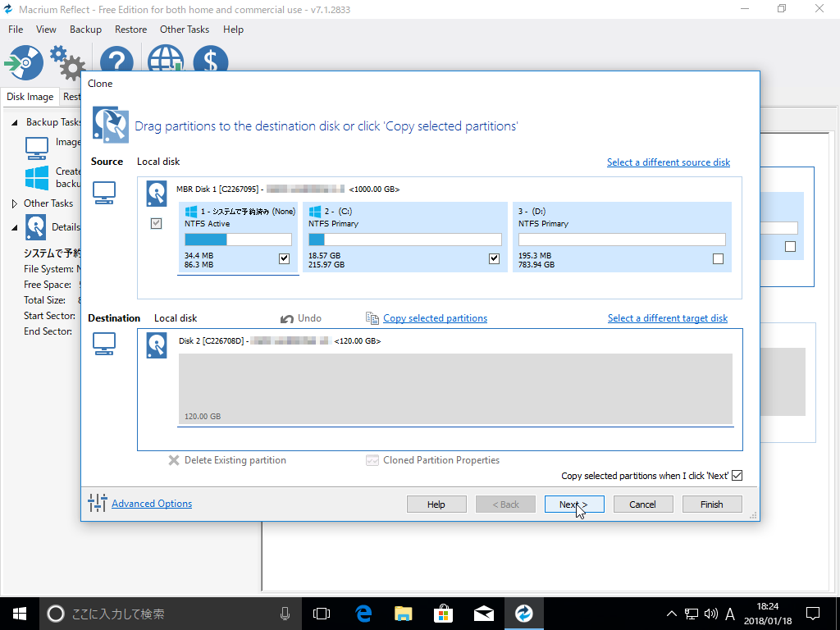Check partition 3 (D:) checkbox

[x=719, y=258]
